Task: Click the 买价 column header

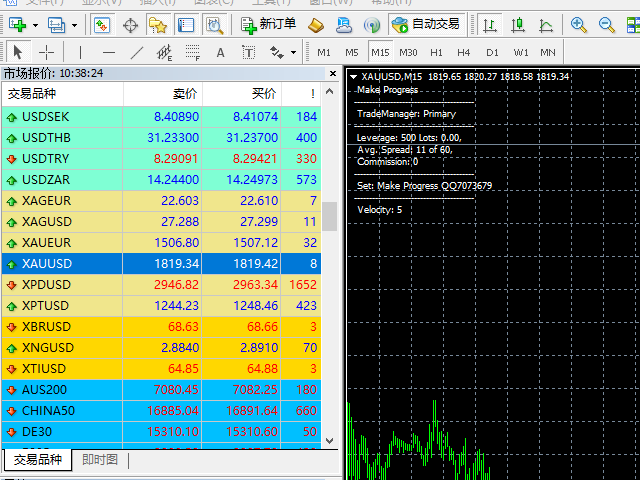Action: [x=242, y=94]
